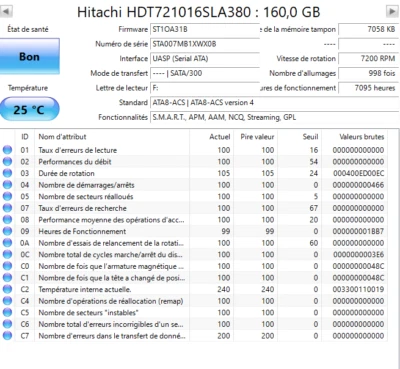Click the buffer size field 7058 KB
The image size is (400, 369).
pos(369,29)
